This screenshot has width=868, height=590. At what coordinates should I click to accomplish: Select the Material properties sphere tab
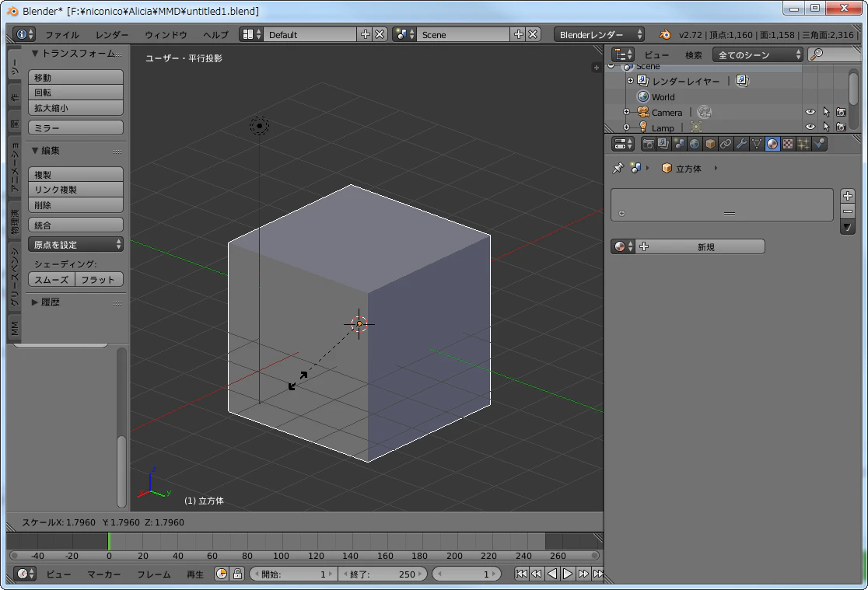coord(772,144)
